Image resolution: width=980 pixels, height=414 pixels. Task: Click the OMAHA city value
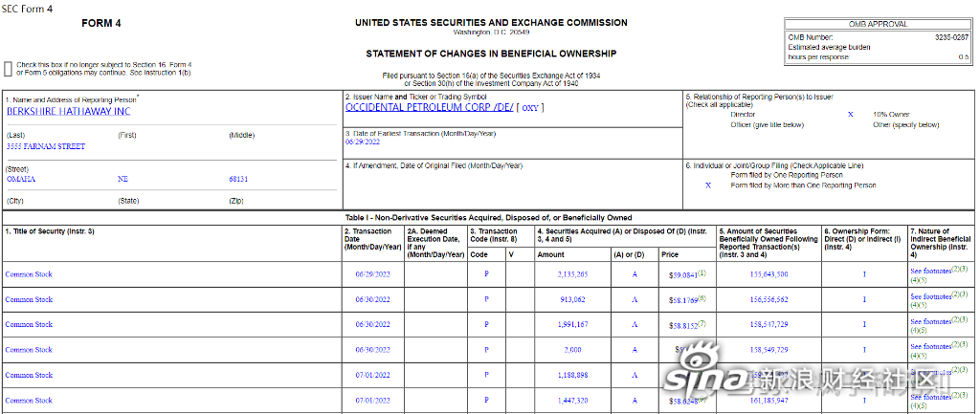click(x=21, y=179)
